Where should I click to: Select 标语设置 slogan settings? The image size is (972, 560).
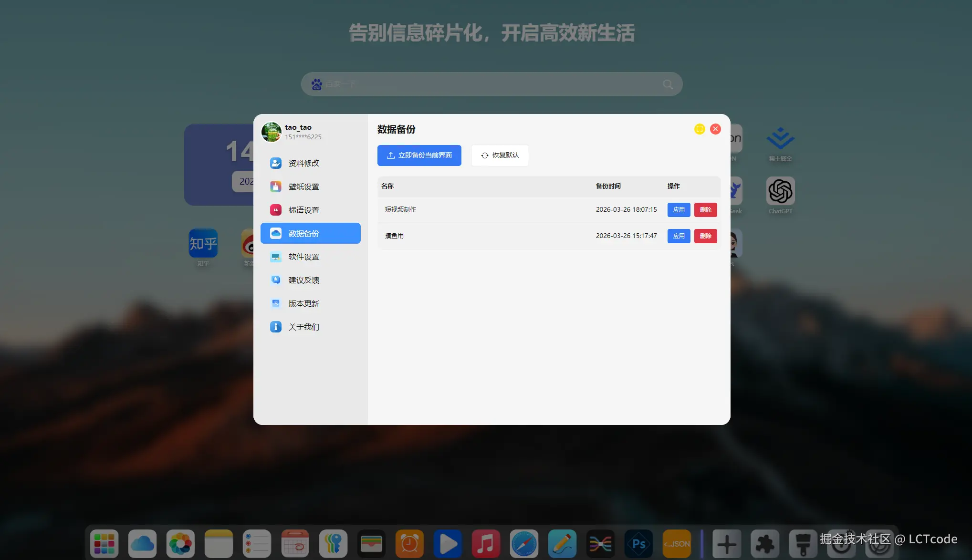coord(303,210)
